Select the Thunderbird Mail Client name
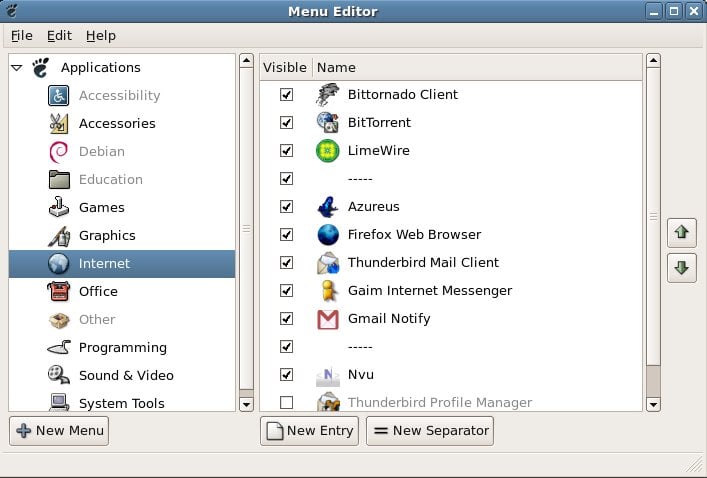 pos(423,262)
